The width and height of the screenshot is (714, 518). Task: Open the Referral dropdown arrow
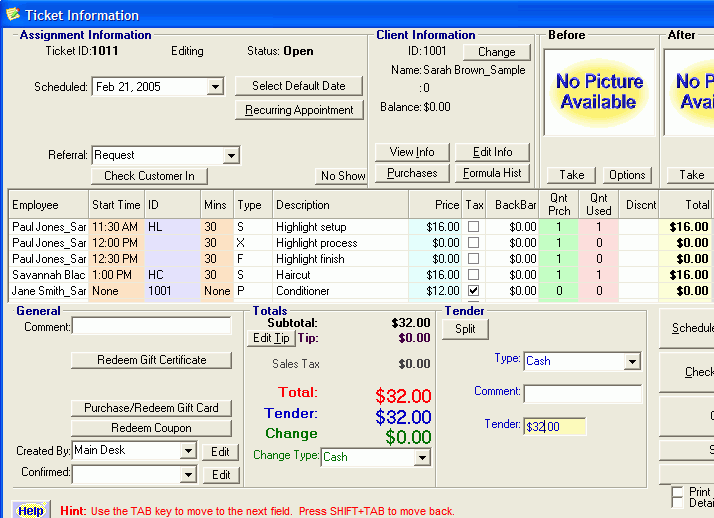231,156
